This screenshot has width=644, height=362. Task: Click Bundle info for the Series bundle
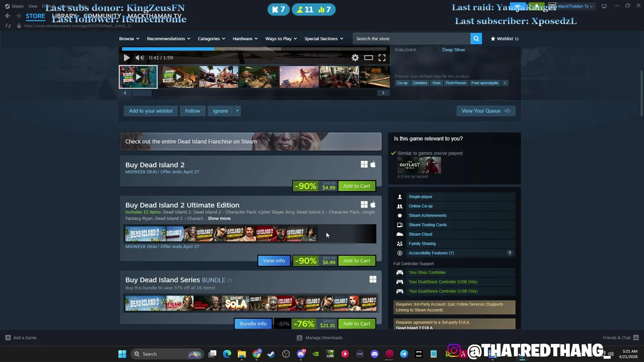click(253, 324)
